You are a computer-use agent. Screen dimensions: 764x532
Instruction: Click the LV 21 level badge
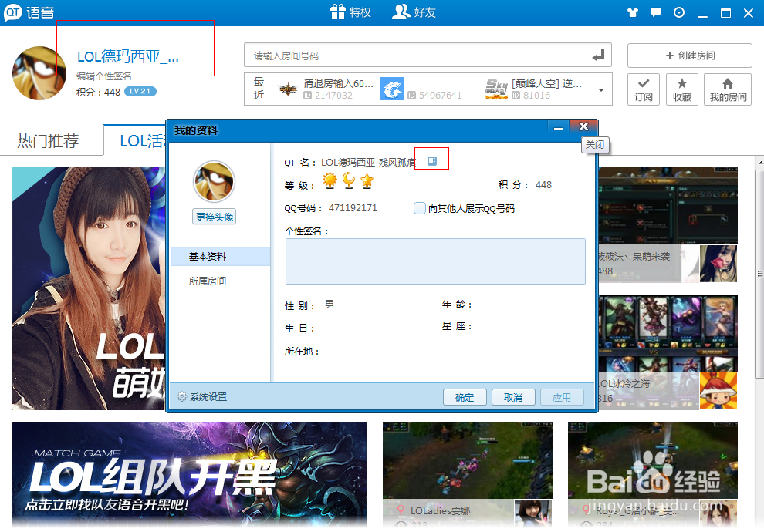140,91
